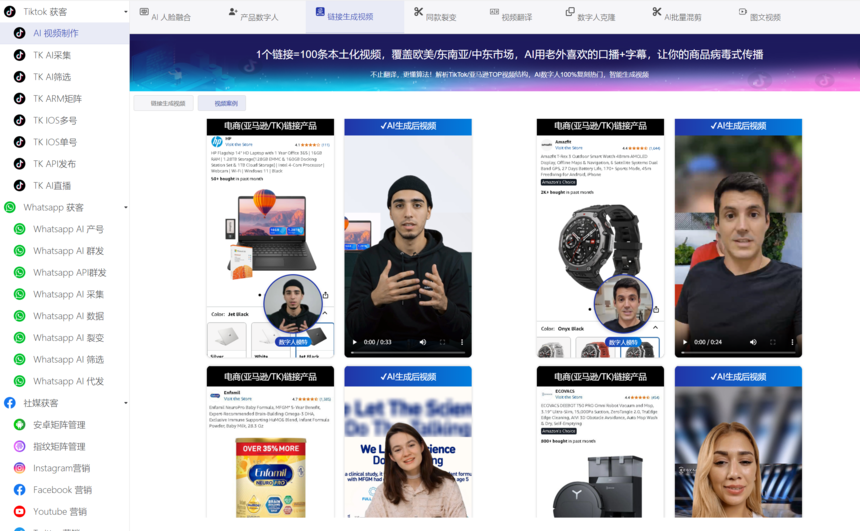Screen dimensions: 860x531
Task: Click the 链接生成视频 button beside 视频案例
Action: point(163,103)
